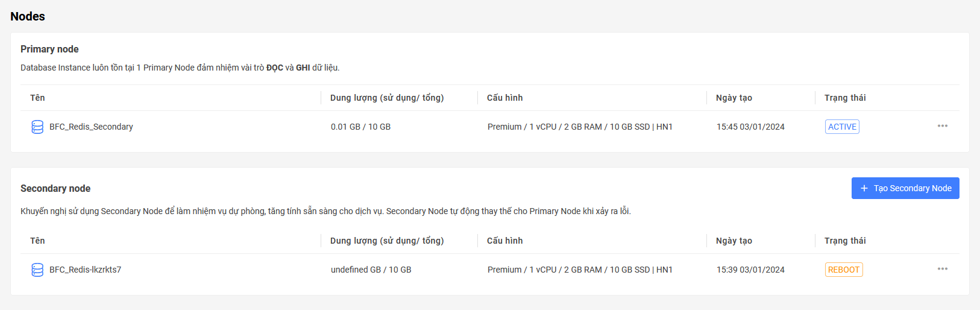Click Ngày tạo header in Secondary node table
The image size is (980, 310).
click(734, 241)
